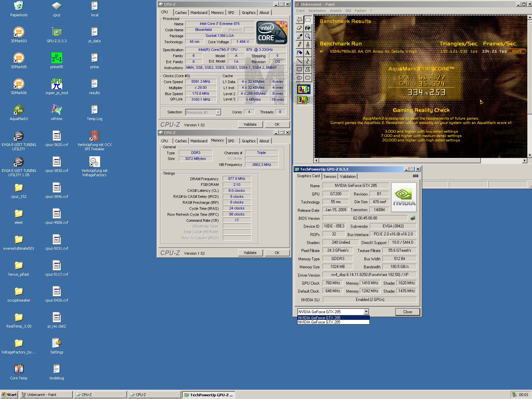Open the Bearbeiten menu in Paint

(317, 11)
